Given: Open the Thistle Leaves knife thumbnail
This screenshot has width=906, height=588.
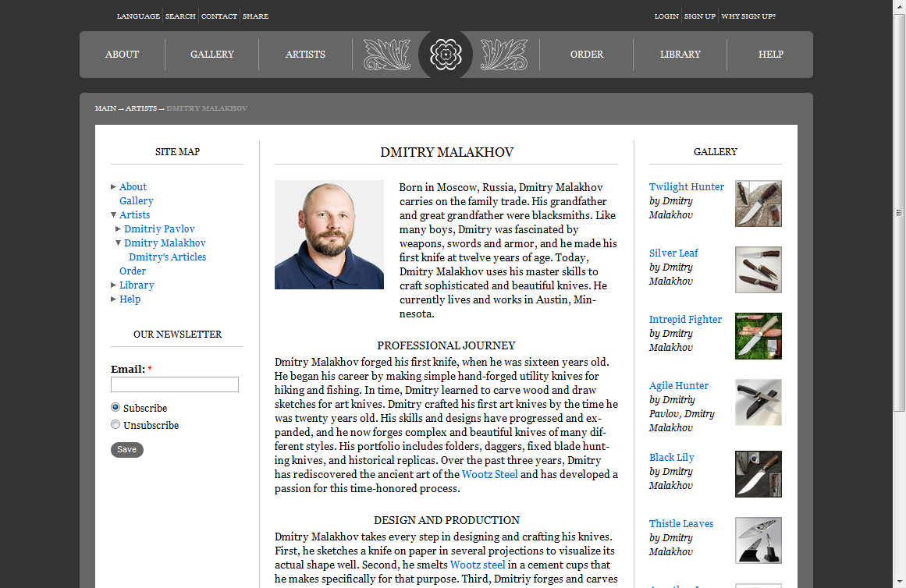Looking at the screenshot, I should pyautogui.click(x=758, y=540).
